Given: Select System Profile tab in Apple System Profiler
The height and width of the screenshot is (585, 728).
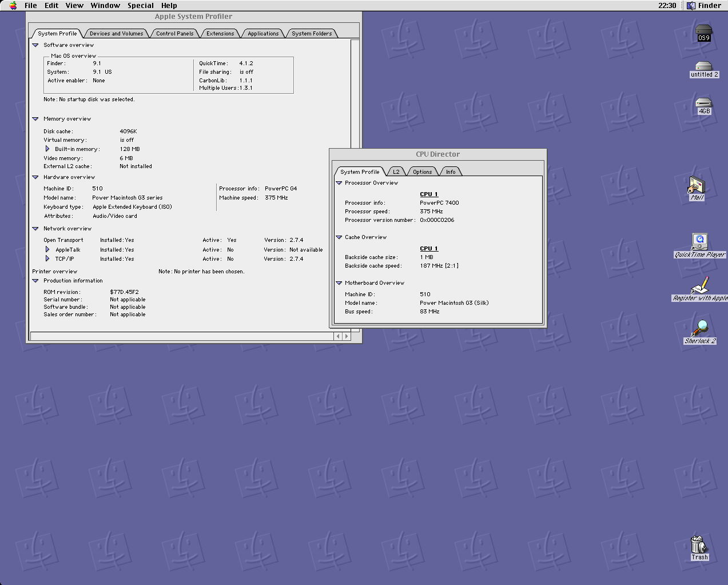Looking at the screenshot, I should 57,34.
